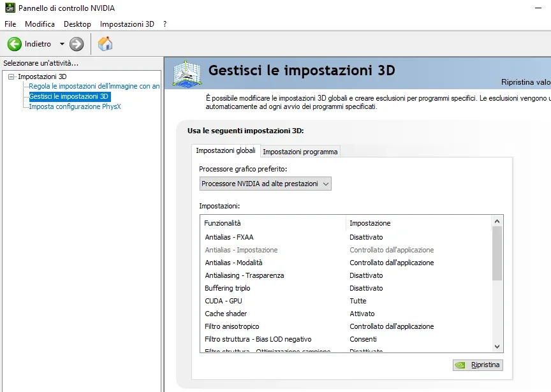This screenshot has width=551, height=392.
Task: Collapse the Impostazioni 3D tree node
Action: [11, 76]
